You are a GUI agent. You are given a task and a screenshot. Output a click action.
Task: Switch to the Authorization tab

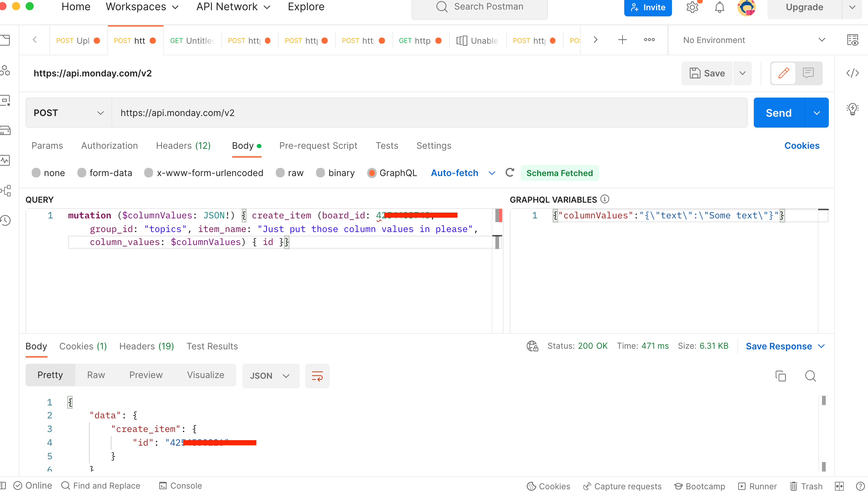tap(109, 145)
